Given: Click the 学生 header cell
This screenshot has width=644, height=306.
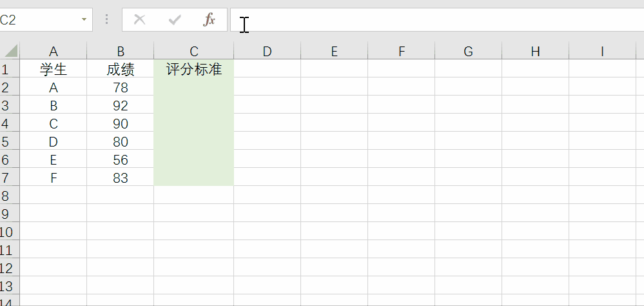Looking at the screenshot, I should coord(54,69).
